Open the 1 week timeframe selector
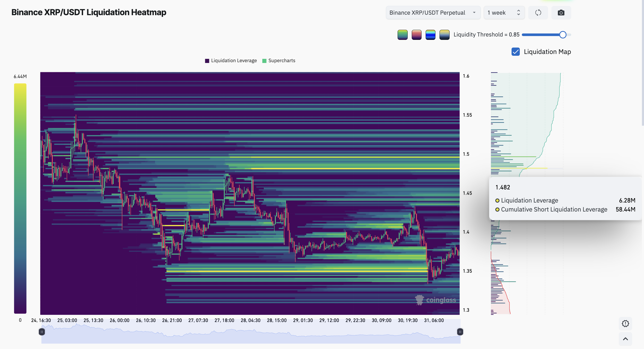 [504, 13]
